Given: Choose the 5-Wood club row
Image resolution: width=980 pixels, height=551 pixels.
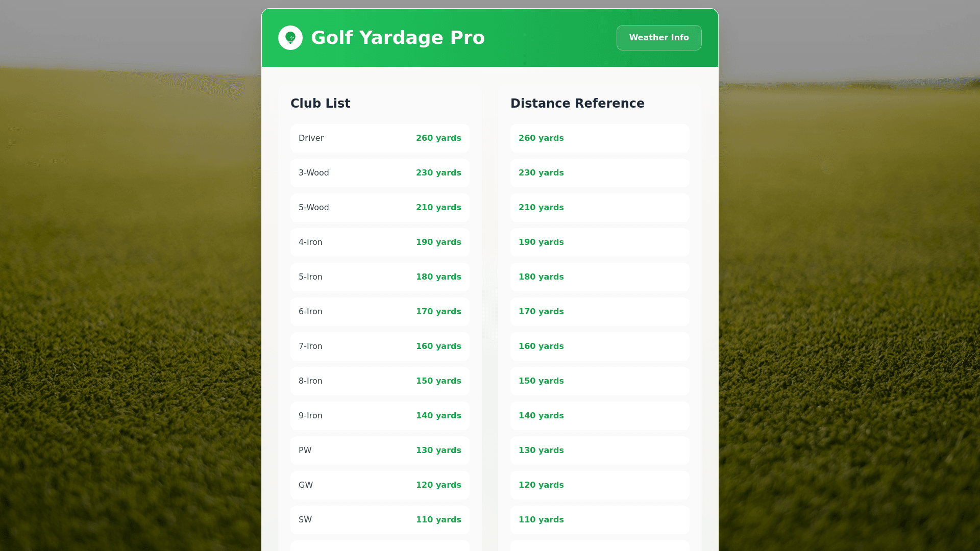Looking at the screenshot, I should (380, 208).
